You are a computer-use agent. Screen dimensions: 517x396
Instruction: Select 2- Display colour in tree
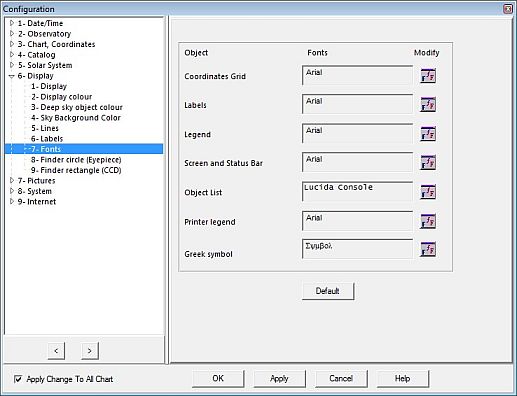62,97
